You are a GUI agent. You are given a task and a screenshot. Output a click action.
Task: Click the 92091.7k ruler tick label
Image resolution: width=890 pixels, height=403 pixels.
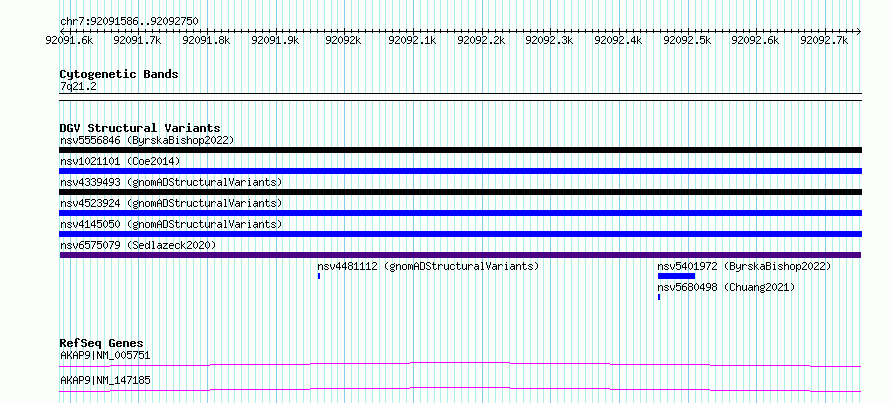tap(137, 40)
